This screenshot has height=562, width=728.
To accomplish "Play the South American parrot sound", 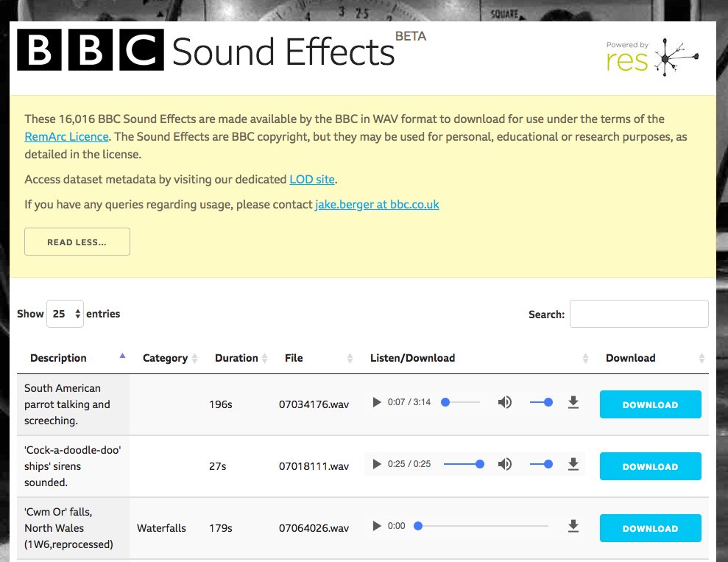I will tap(377, 402).
